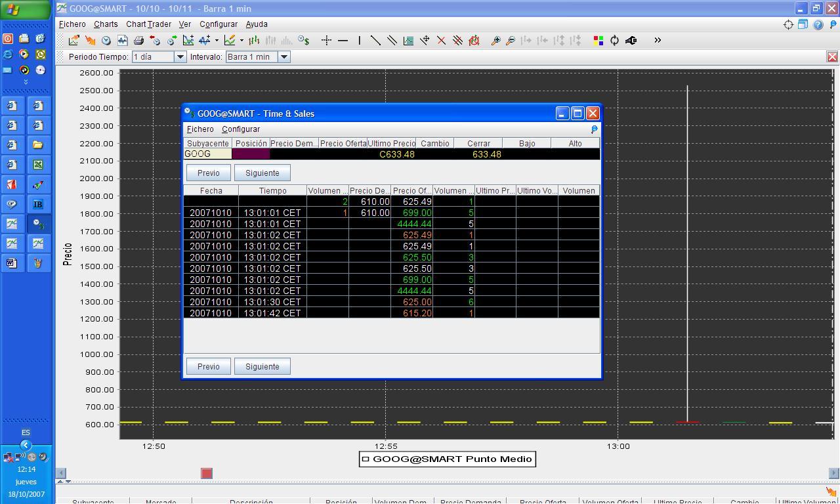Open the ChartTrader menu
This screenshot has height=504, width=840.
pyautogui.click(x=148, y=24)
